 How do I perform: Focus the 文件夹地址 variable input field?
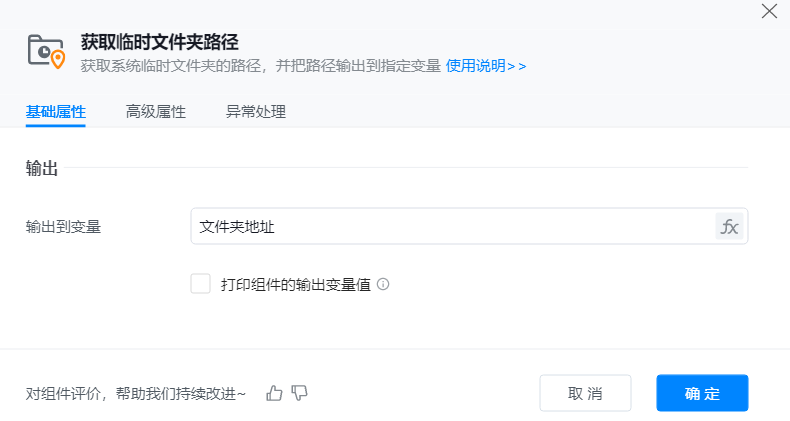tap(450, 227)
